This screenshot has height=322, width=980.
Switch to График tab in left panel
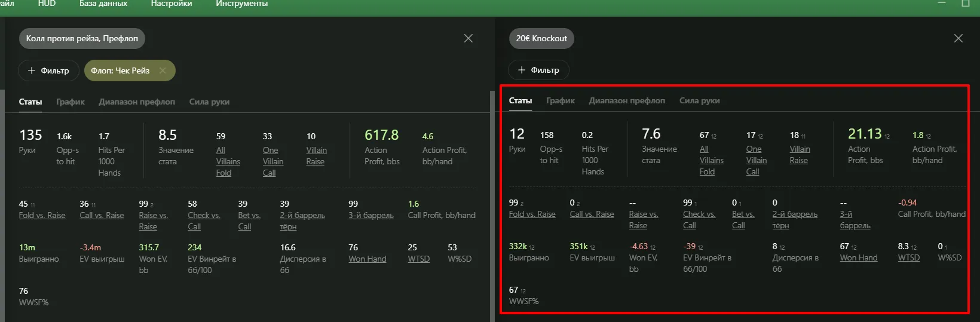point(71,102)
